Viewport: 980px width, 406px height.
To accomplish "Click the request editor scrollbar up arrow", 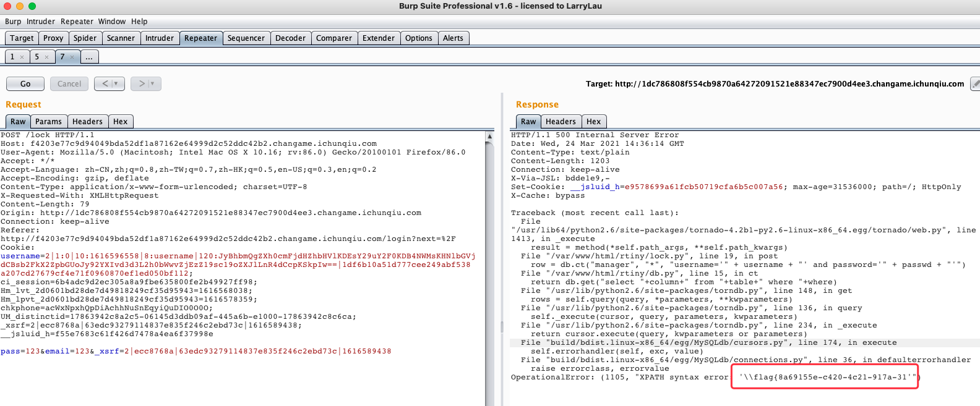I will 490,136.
